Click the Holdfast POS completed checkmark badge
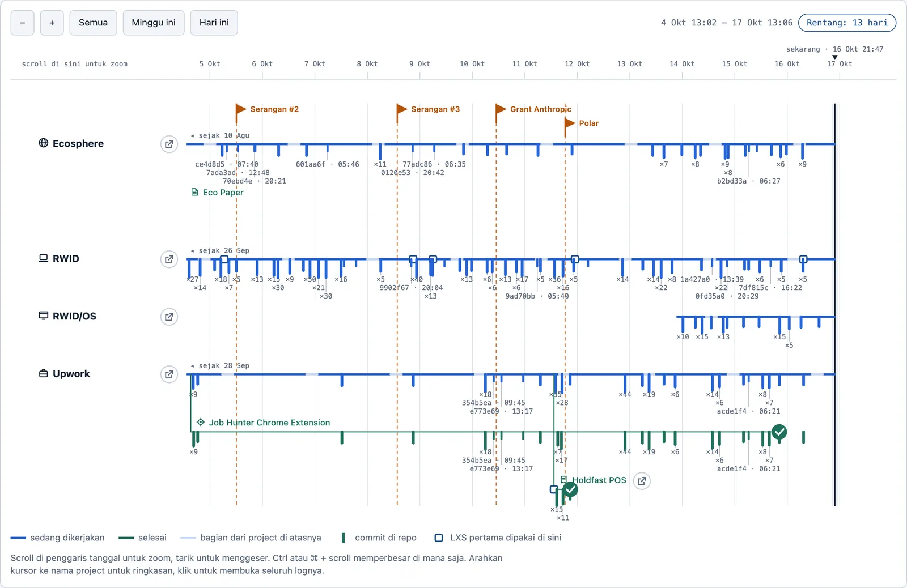 [570, 489]
